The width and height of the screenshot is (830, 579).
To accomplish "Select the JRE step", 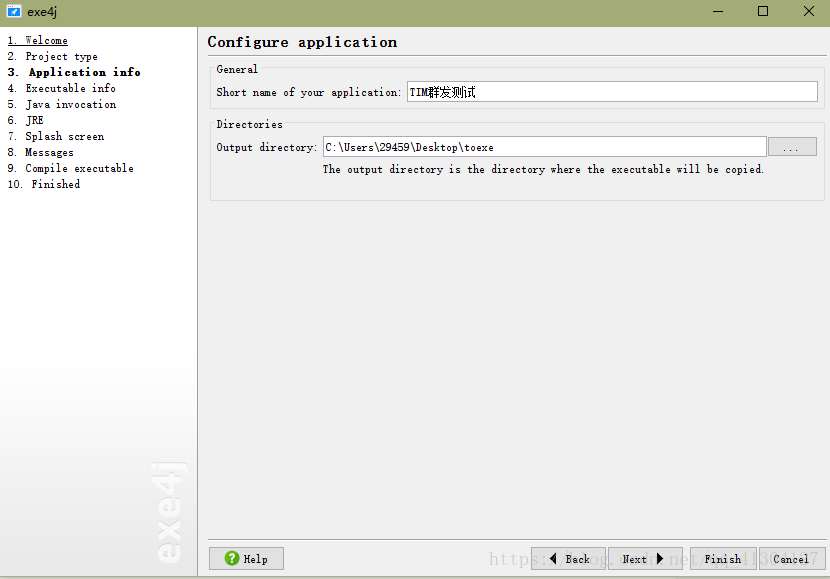I will 25,120.
